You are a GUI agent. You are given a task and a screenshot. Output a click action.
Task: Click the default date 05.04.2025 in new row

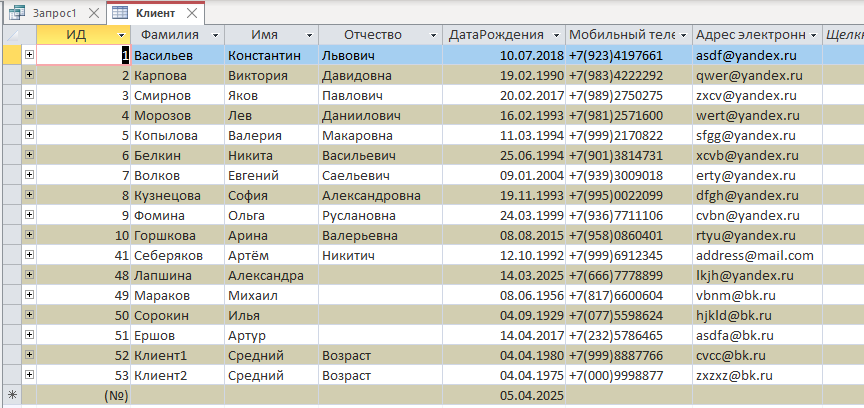click(x=504, y=396)
